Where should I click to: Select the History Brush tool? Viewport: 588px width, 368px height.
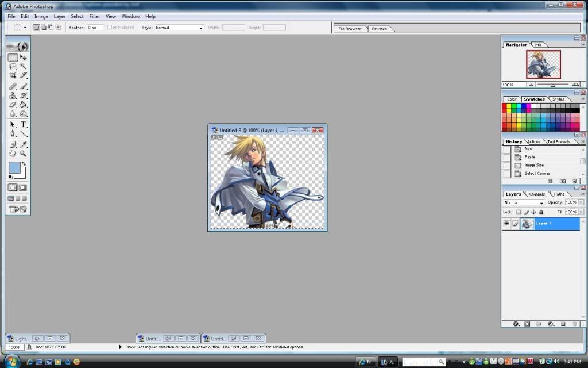(23, 96)
